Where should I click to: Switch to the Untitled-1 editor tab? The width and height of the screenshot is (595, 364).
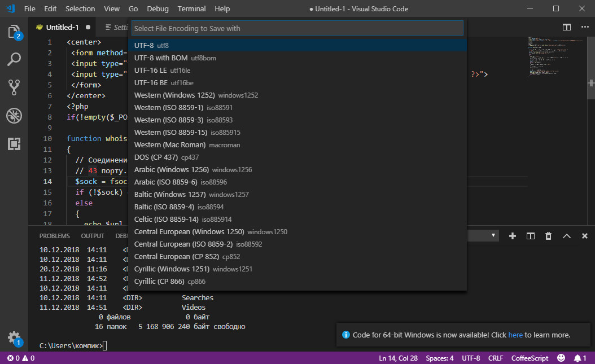click(63, 27)
